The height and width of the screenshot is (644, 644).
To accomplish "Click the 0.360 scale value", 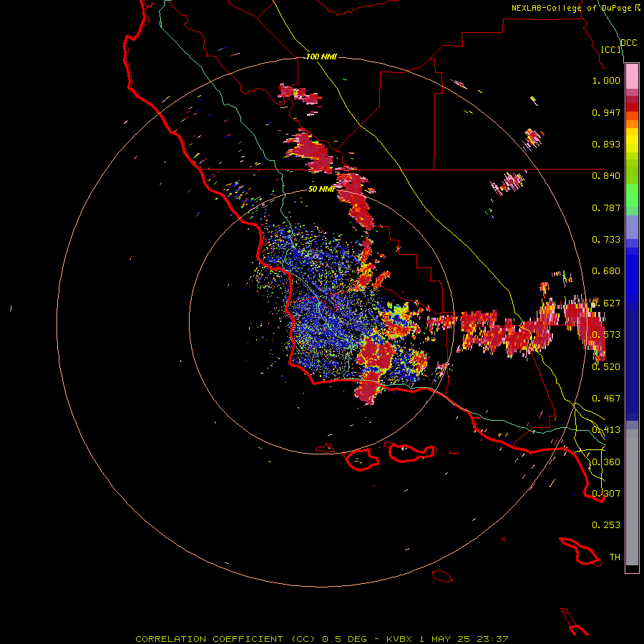I will tap(606, 462).
